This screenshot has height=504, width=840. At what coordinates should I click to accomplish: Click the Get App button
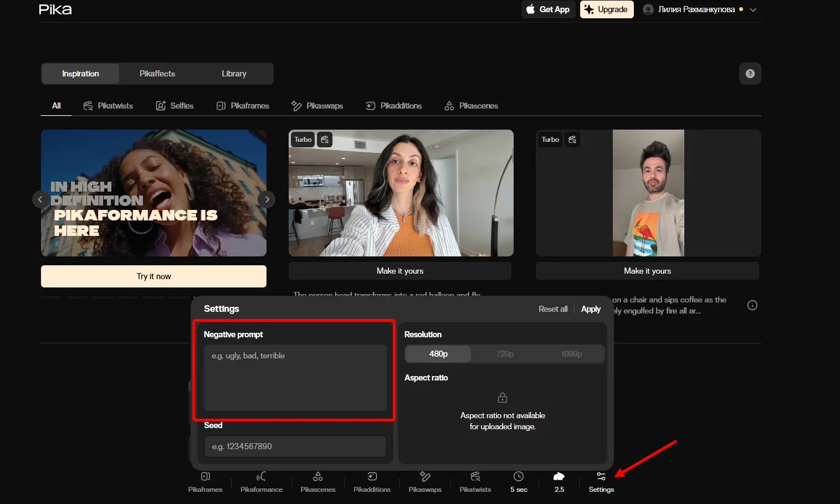[x=547, y=9]
